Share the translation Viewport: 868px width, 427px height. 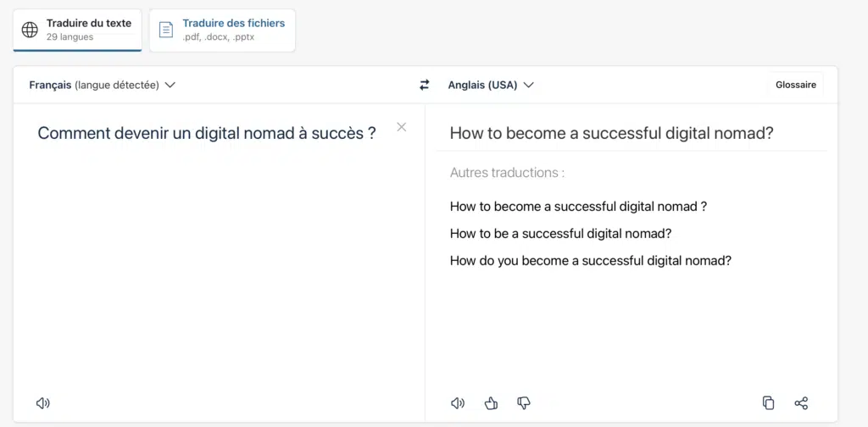point(801,403)
